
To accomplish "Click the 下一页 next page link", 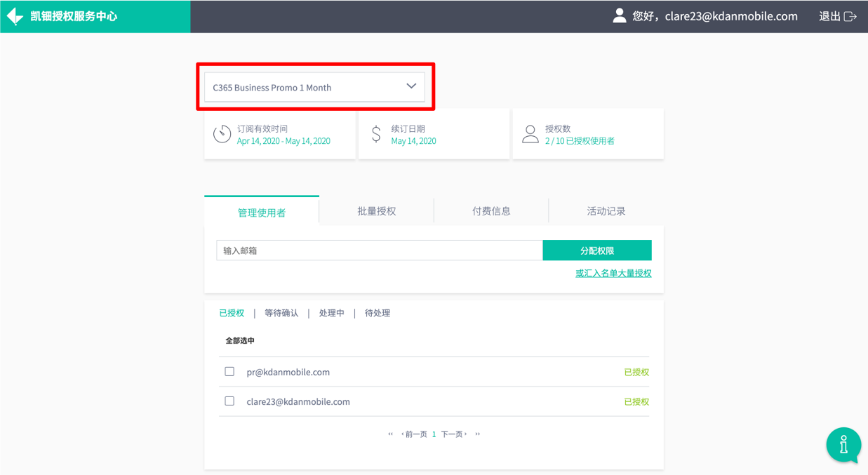I will point(454,434).
